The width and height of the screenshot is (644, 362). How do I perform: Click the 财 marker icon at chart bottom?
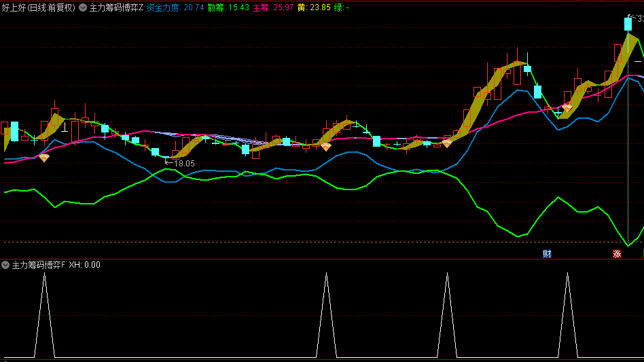coord(547,253)
